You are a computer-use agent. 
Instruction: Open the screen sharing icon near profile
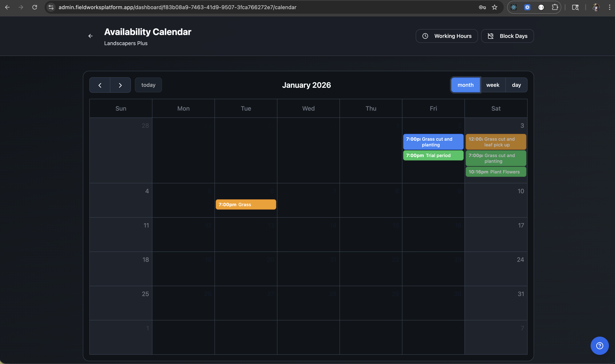tap(575, 7)
